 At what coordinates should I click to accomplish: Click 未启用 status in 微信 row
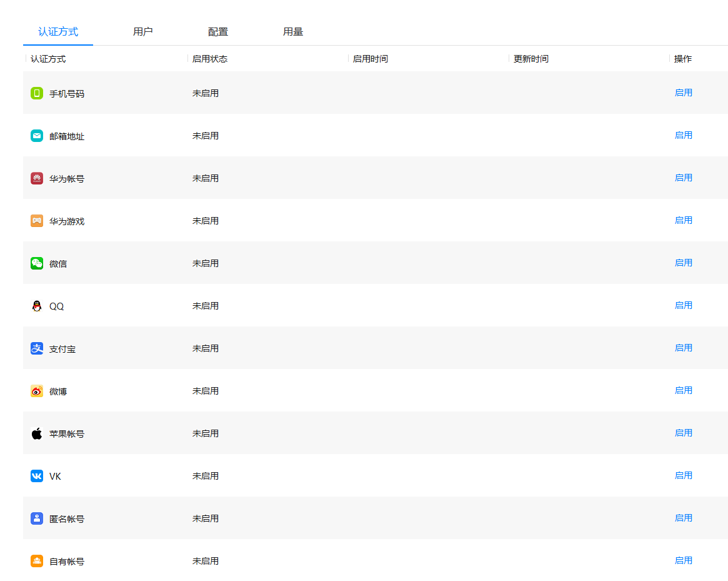205,263
